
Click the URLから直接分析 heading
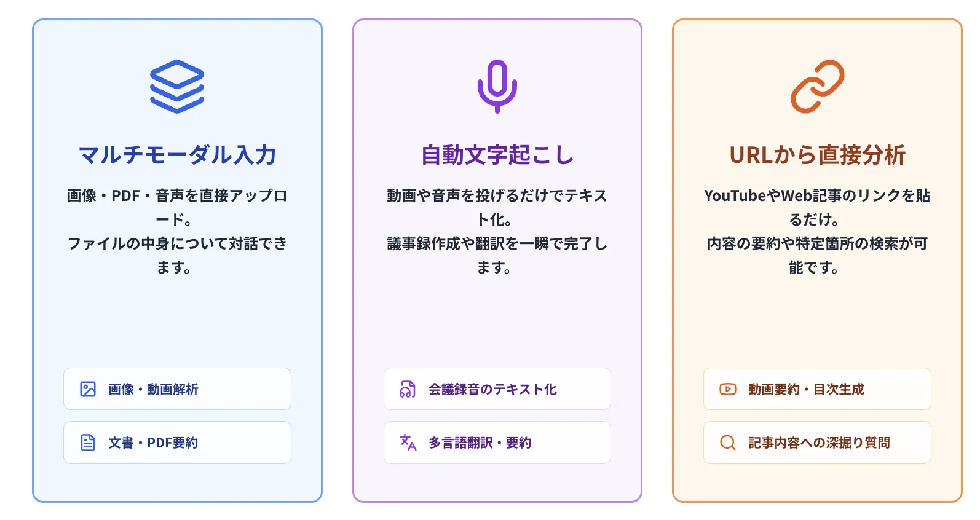817,155
